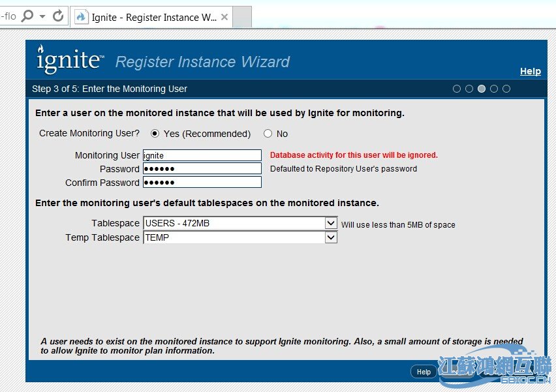Screen dimensions: 556x392
Task: Click the Confirm Password input field
Action: click(202, 182)
